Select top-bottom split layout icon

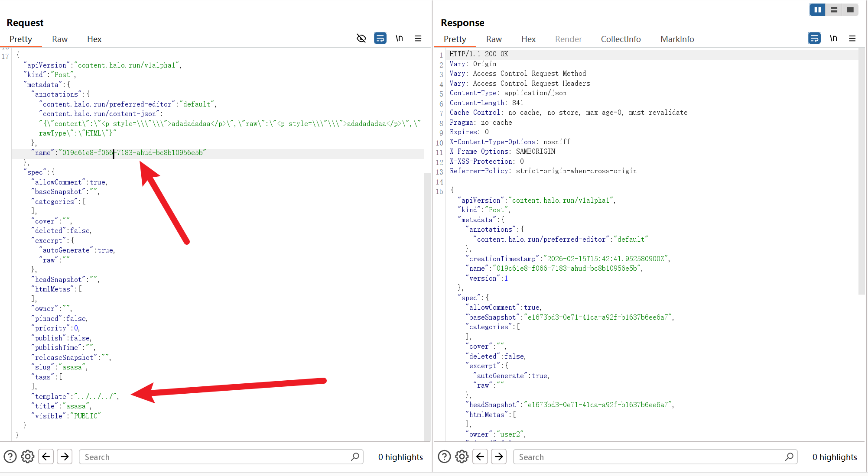834,10
